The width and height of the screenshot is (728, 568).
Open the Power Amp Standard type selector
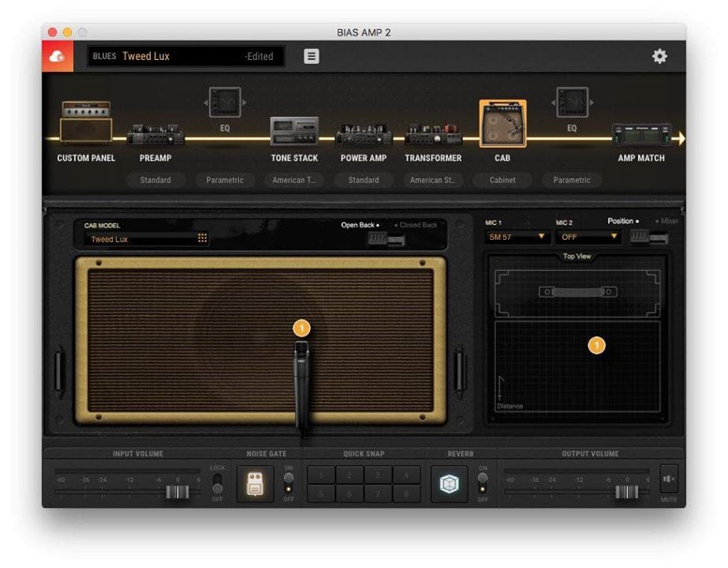pyautogui.click(x=364, y=180)
